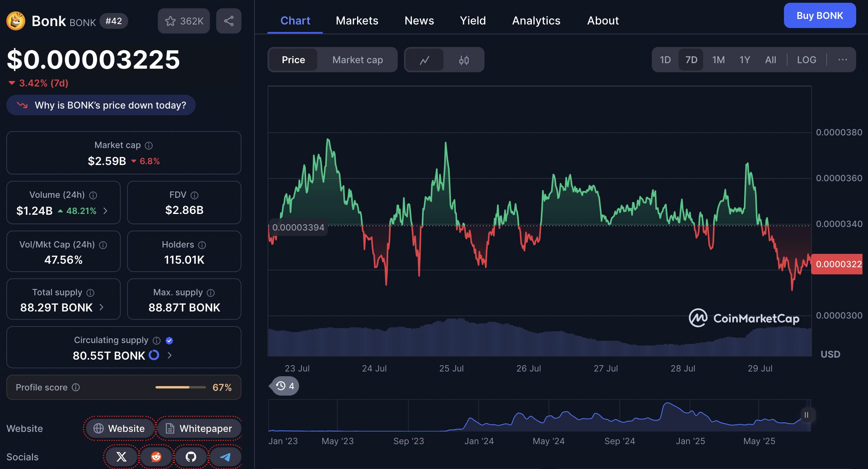This screenshot has width=868, height=469.
Task: Click the 0.00003394 reference price label
Action: (x=298, y=227)
